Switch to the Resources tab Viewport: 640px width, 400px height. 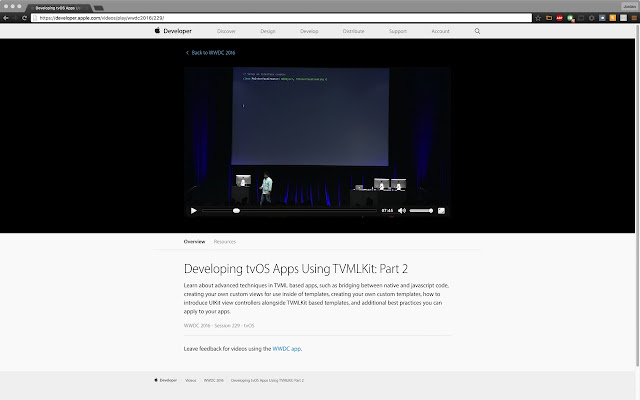coord(224,242)
